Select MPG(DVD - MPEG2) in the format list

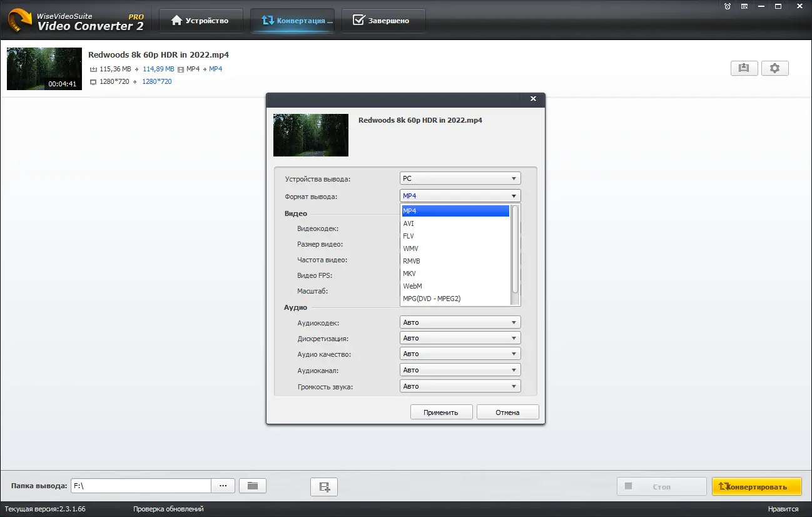tap(455, 299)
